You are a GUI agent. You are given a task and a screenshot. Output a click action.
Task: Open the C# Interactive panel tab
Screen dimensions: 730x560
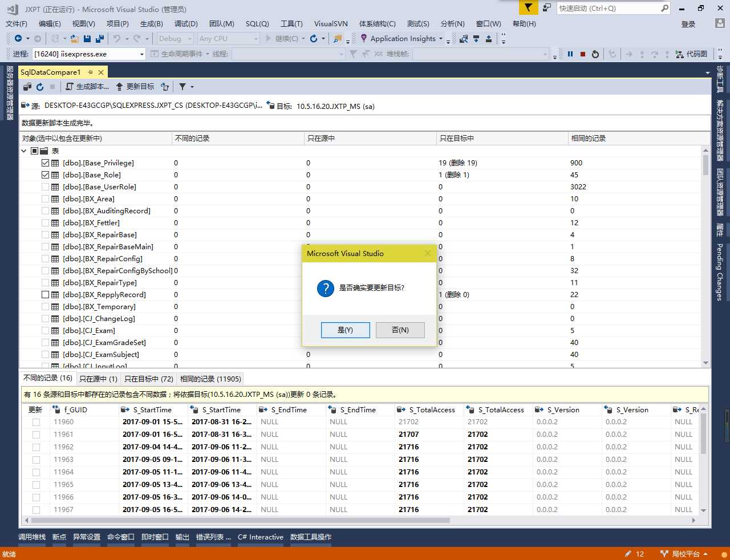click(x=261, y=537)
